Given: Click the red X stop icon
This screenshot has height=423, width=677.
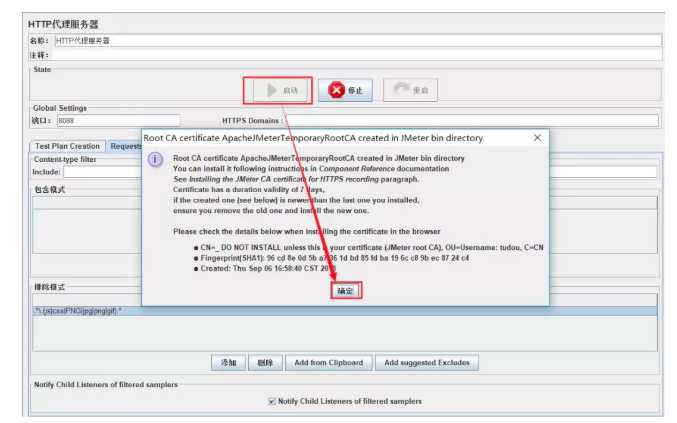Looking at the screenshot, I should point(336,90).
